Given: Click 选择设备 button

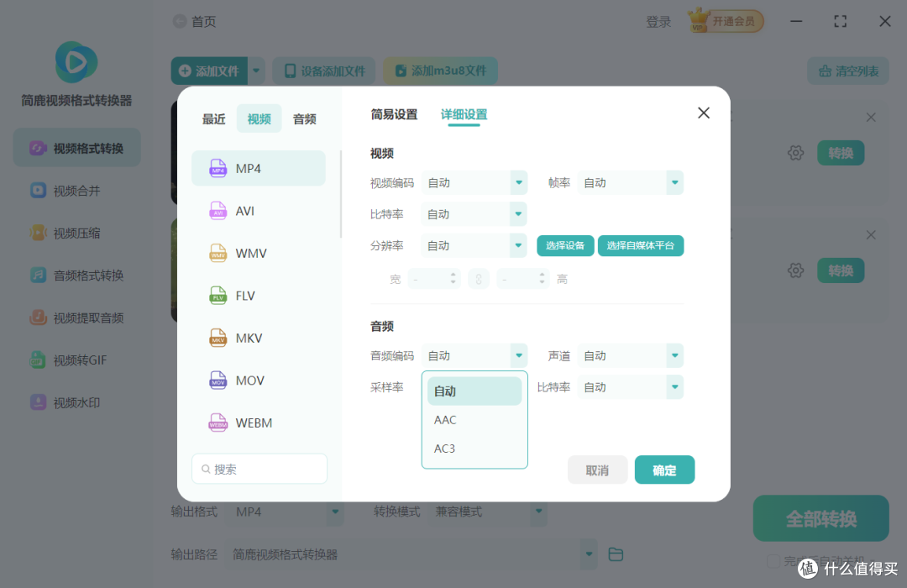Looking at the screenshot, I should tap(565, 245).
